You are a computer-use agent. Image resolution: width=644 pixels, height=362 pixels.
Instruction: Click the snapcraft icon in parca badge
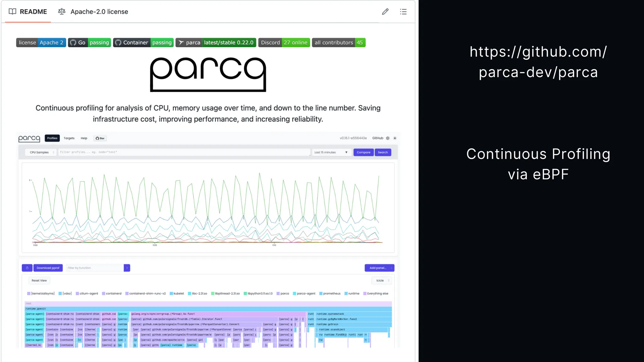[181, 42]
